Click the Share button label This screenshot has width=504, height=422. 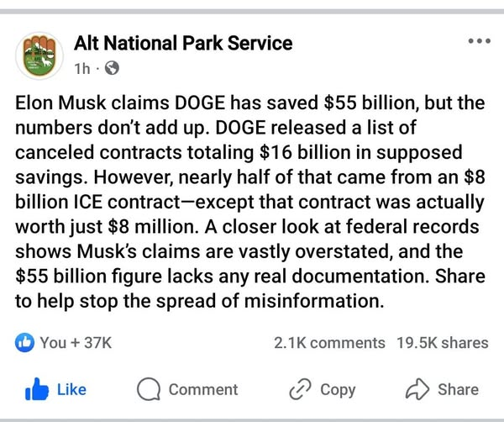(x=458, y=389)
